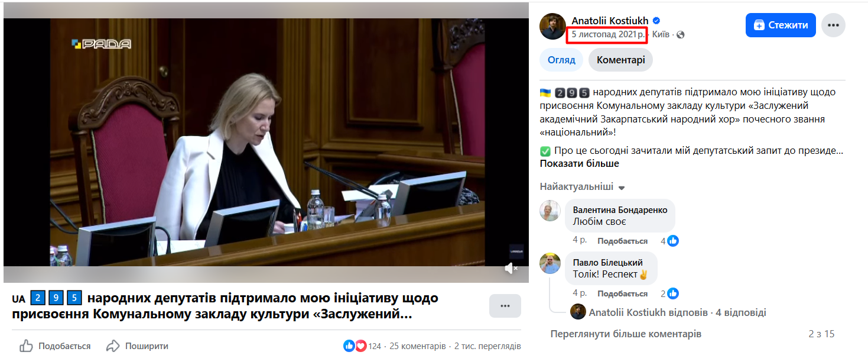Switch to the Огляд tab
The width and height of the screenshot is (868, 355).
coord(561,60)
